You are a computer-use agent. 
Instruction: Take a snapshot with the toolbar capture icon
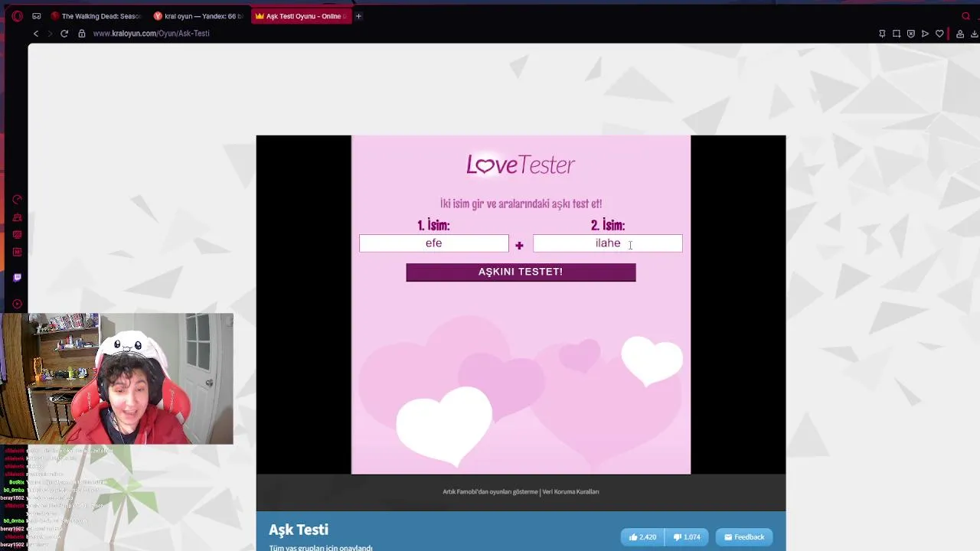(897, 34)
